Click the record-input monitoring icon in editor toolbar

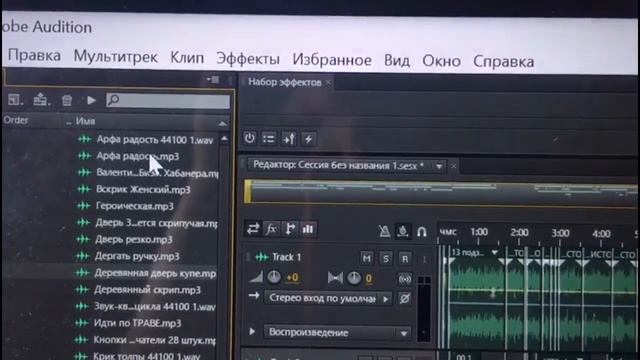(403, 231)
